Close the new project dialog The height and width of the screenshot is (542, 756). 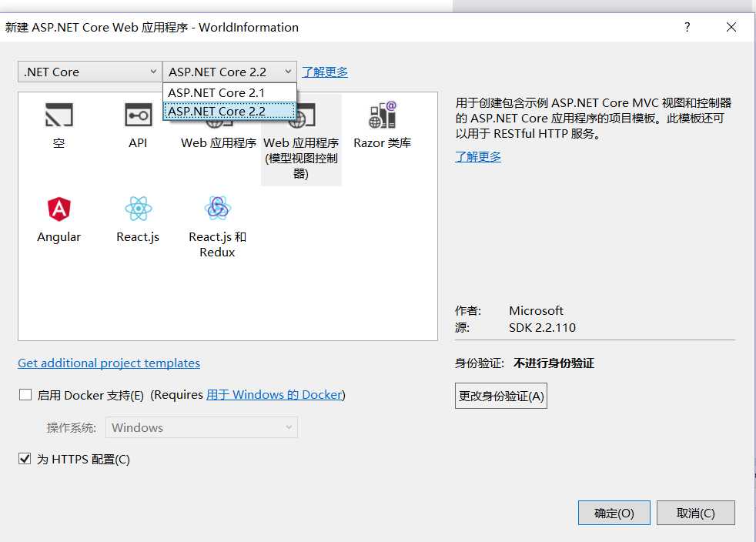click(731, 27)
